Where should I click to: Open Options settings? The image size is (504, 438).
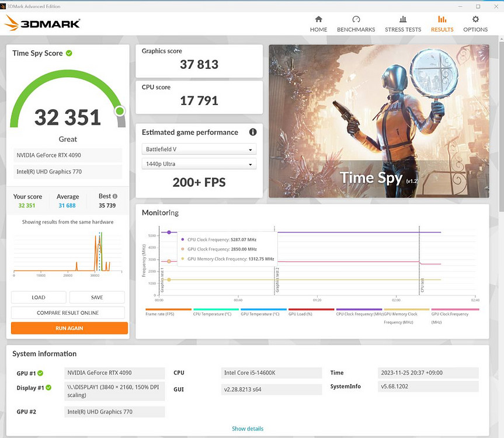click(475, 24)
